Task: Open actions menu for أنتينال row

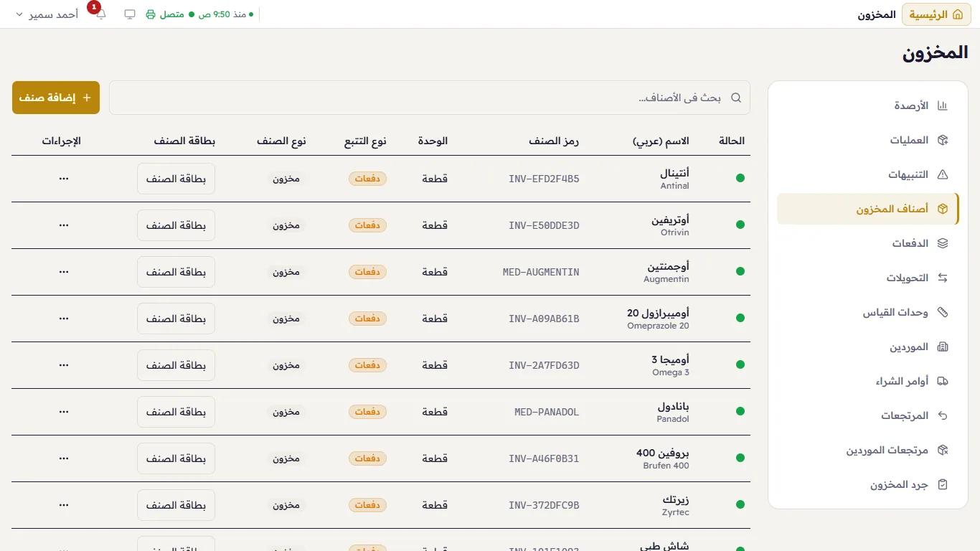Action: (64, 179)
